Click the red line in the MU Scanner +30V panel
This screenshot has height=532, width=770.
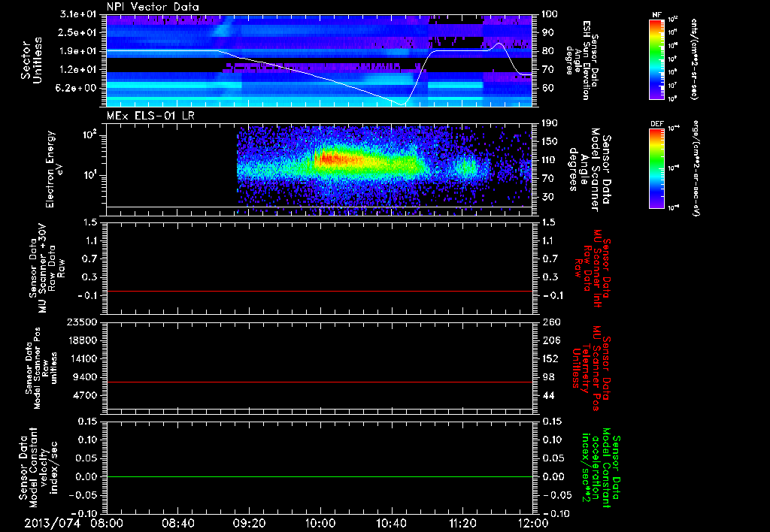point(320,291)
